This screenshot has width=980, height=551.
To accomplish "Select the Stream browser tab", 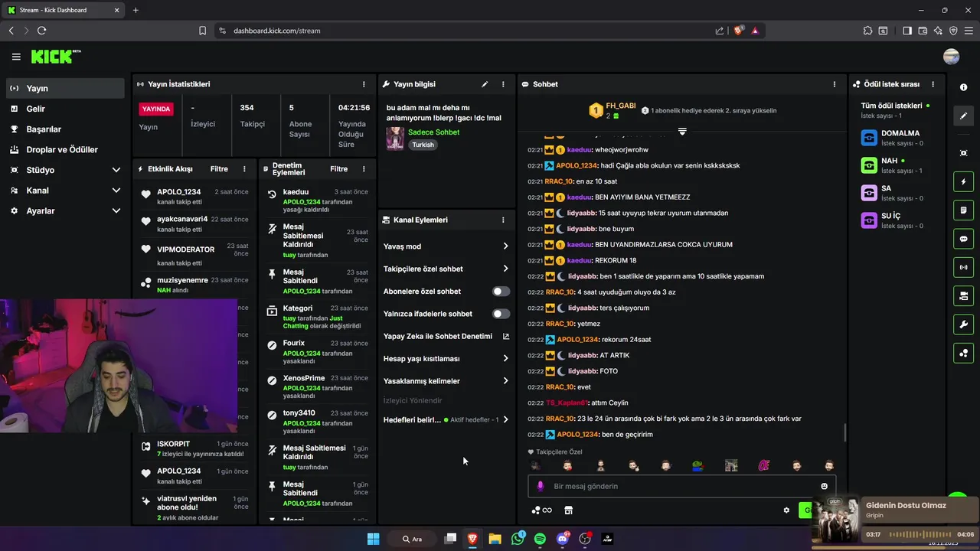I will pyautogui.click(x=63, y=10).
